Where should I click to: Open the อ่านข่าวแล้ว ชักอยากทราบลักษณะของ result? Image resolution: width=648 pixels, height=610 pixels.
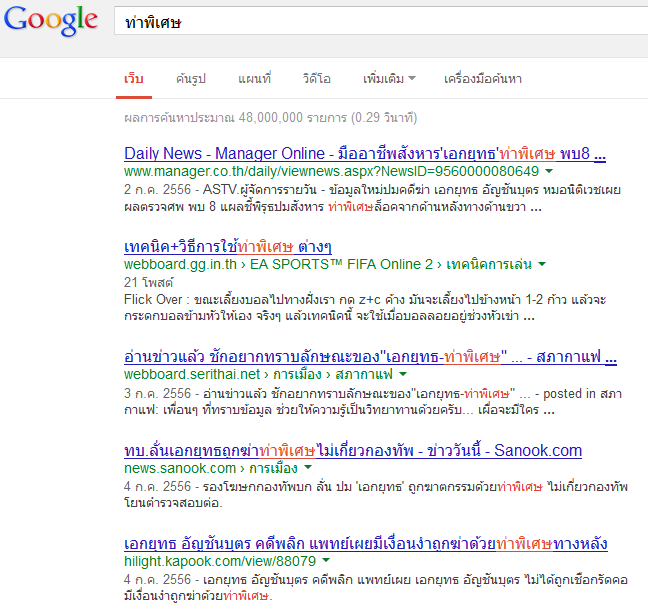click(370, 357)
